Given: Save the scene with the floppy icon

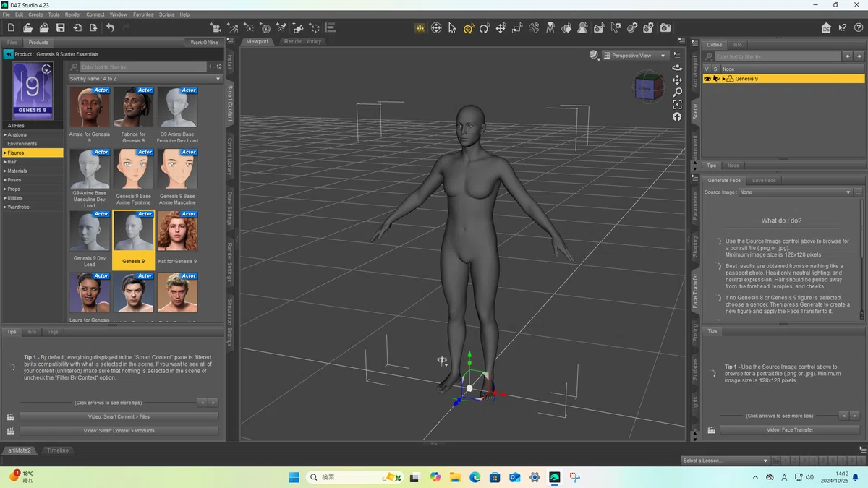Looking at the screenshot, I should (61, 28).
